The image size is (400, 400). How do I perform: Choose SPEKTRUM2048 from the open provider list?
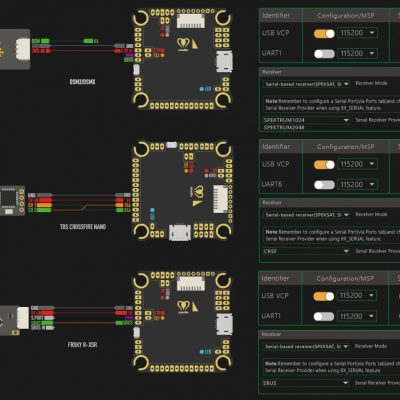[x=284, y=127]
